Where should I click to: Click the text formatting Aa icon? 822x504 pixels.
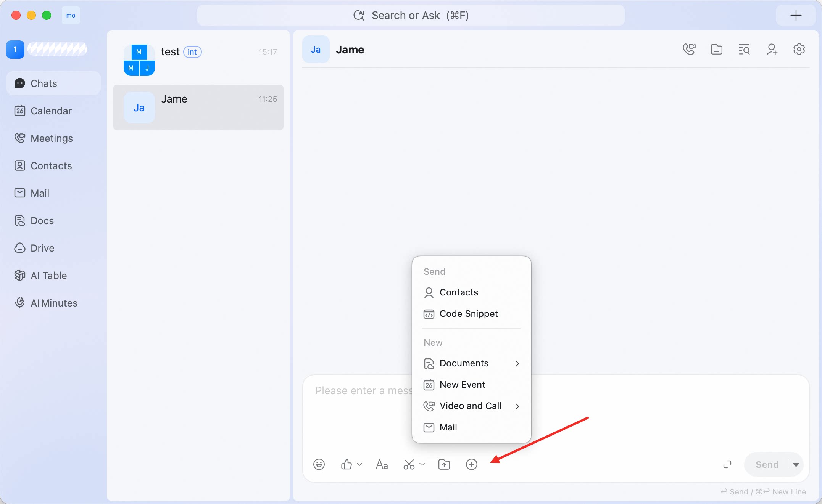[382, 464]
